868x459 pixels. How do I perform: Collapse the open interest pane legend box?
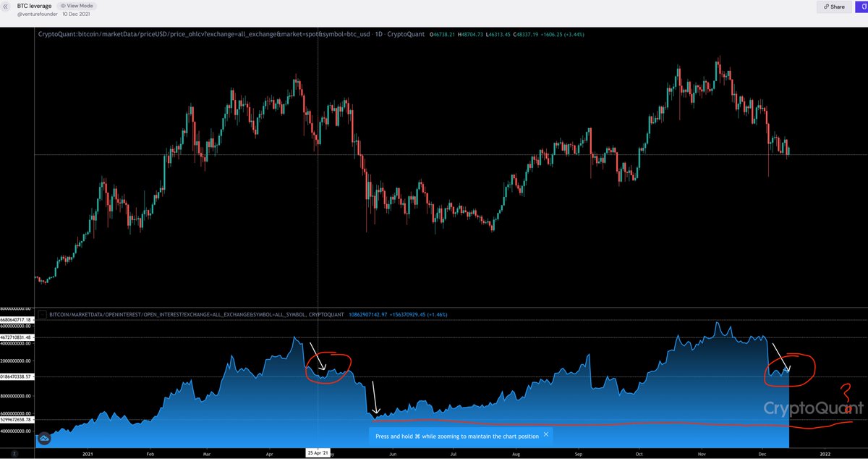tap(43, 315)
